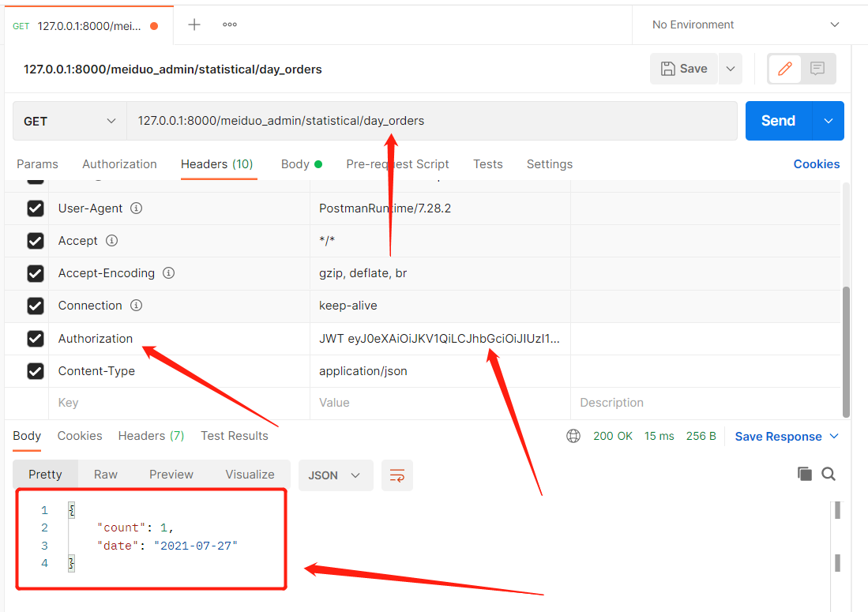Click the info icon beside Connection
The width and height of the screenshot is (868, 612).
136,305
